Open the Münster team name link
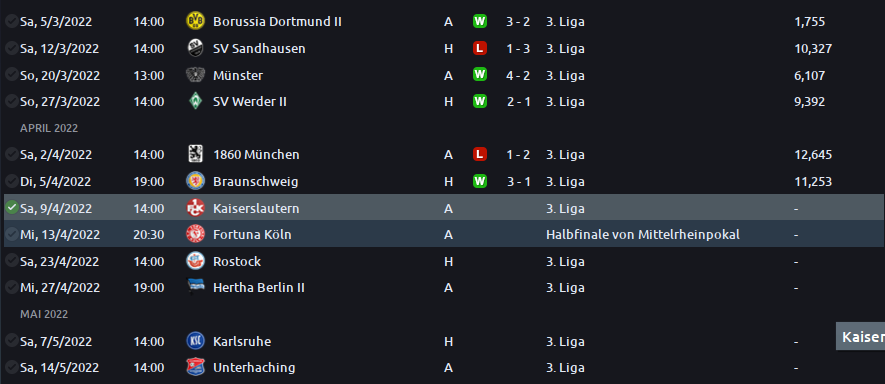The width and height of the screenshot is (885, 384). (238, 76)
